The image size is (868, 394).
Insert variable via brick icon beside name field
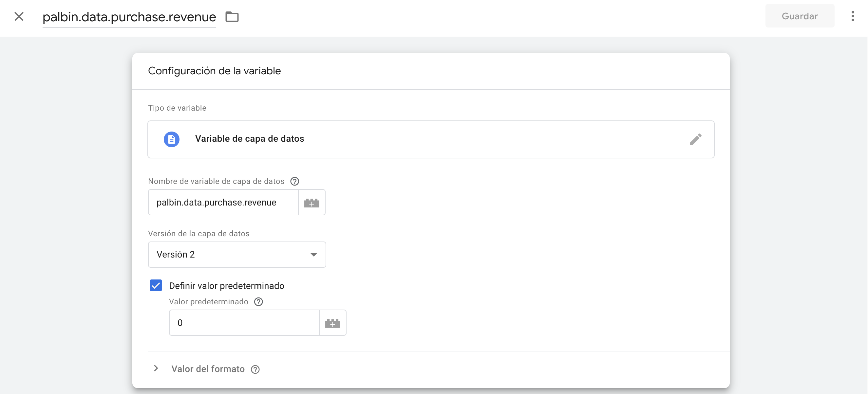(x=312, y=202)
